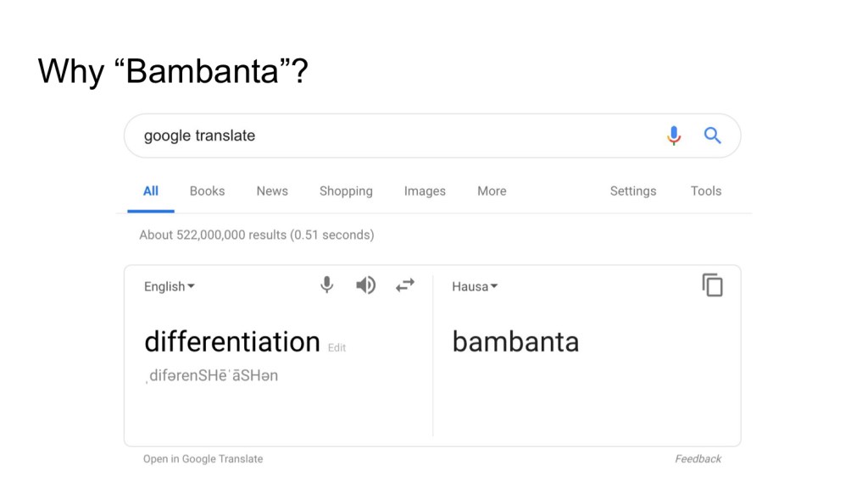
Task: Play pronunciation with the speaker icon
Action: (365, 285)
